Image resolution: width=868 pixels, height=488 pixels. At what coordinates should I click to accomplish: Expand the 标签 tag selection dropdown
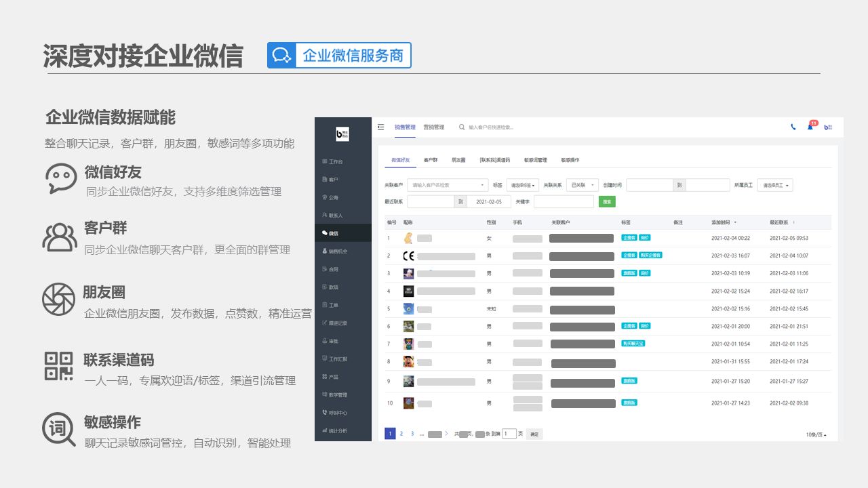click(x=522, y=185)
